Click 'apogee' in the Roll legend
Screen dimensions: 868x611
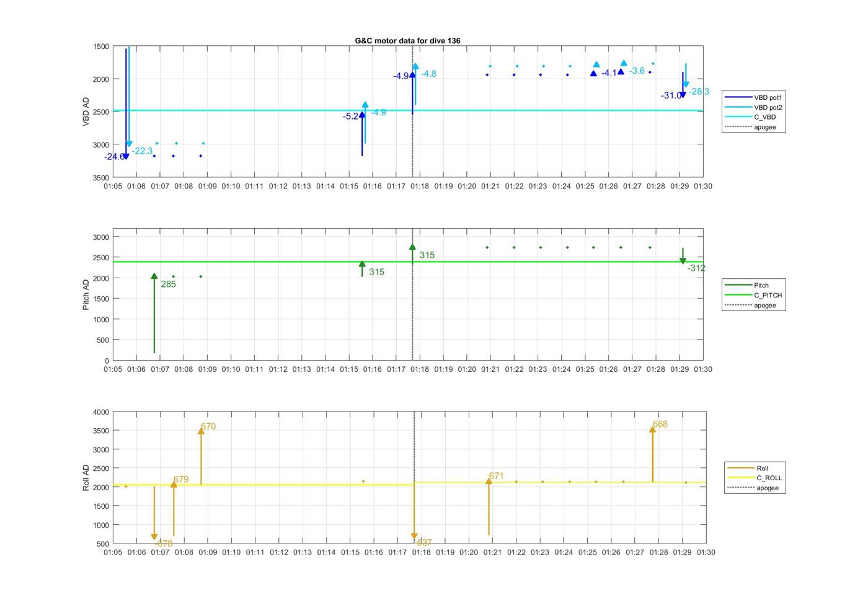pos(753,488)
